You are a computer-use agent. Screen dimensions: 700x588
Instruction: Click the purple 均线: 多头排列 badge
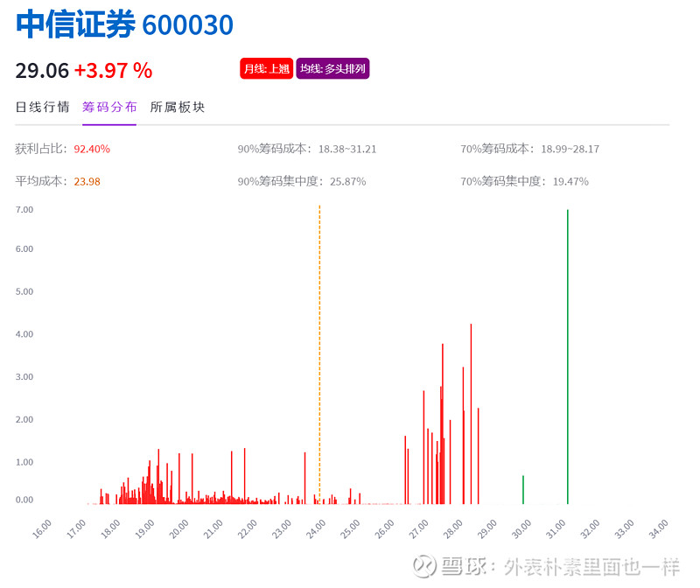(332, 69)
